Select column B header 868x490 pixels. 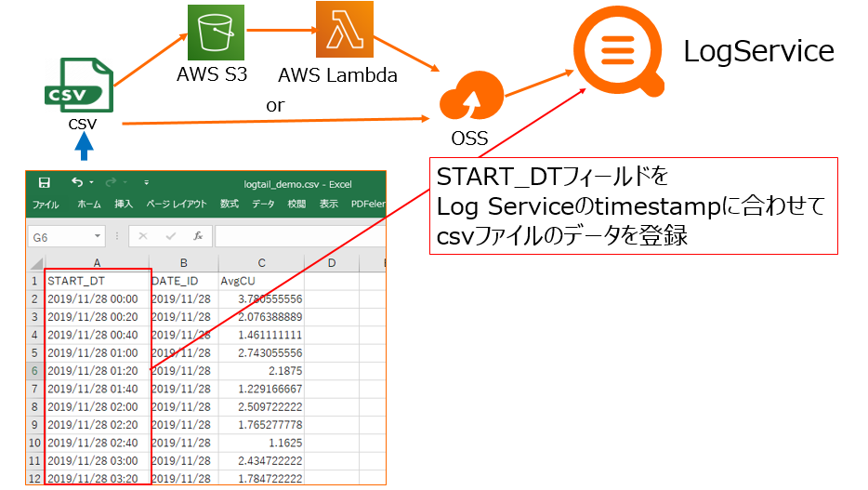[x=184, y=263]
